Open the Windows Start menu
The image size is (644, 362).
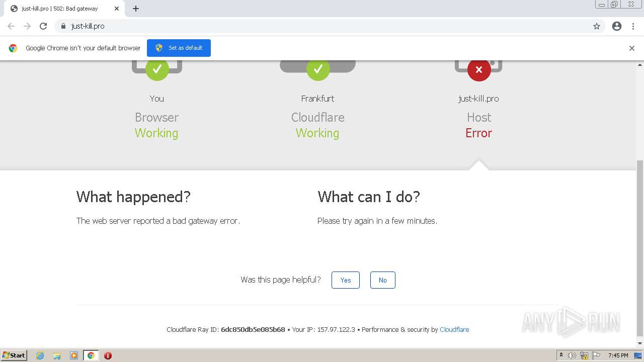click(x=14, y=355)
